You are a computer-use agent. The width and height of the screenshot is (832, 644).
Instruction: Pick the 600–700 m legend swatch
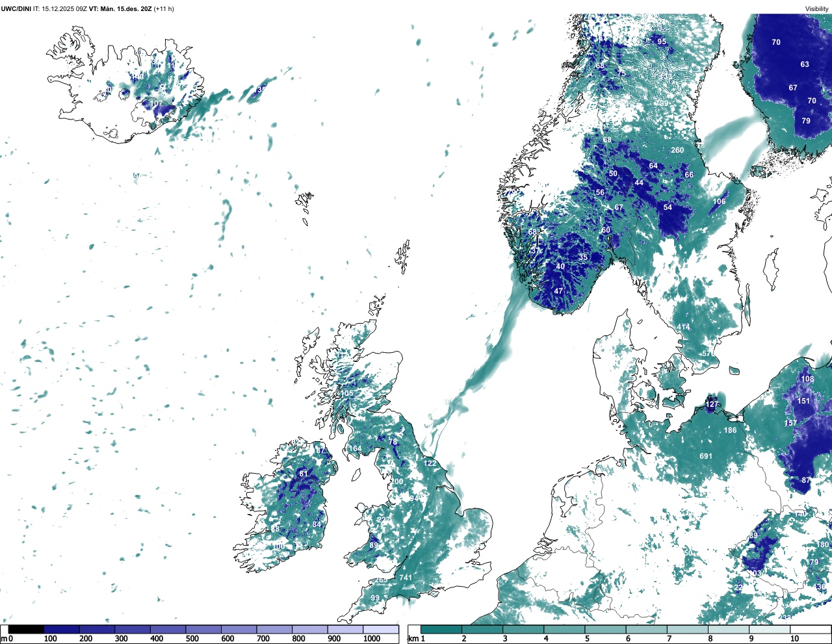pos(239,629)
